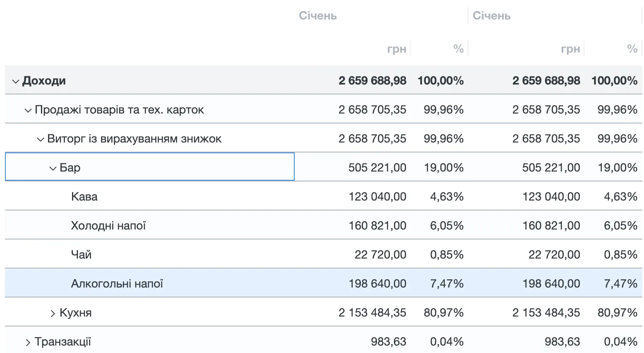Click the left Січень column header

tap(318, 16)
